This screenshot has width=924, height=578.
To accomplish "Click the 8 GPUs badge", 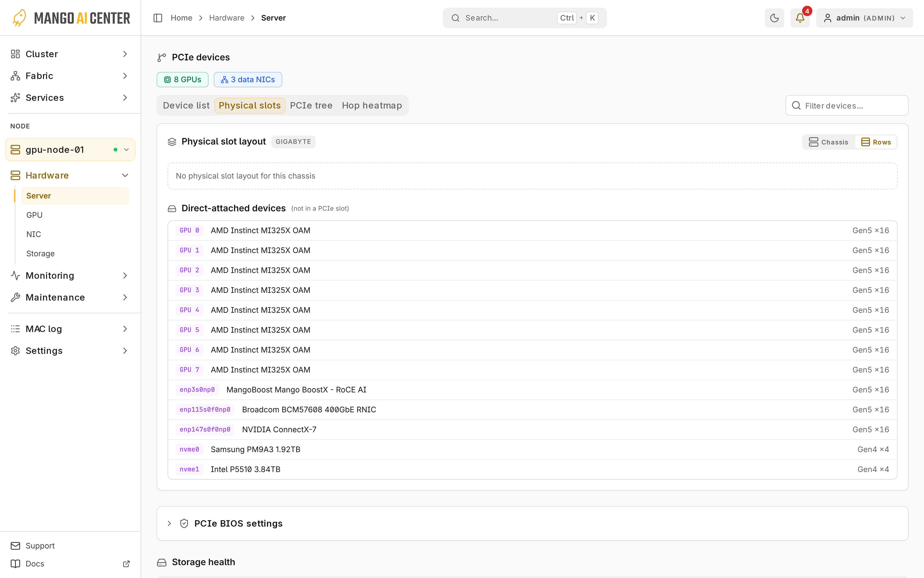I will click(182, 79).
